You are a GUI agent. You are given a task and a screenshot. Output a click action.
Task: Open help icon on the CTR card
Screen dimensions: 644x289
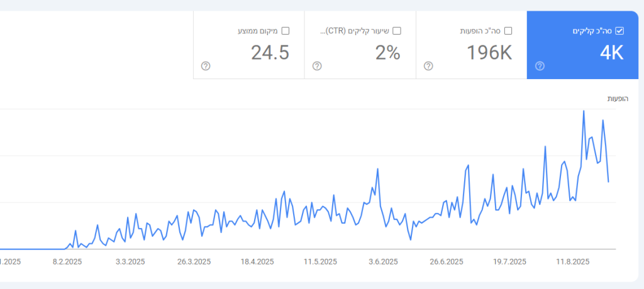pyautogui.click(x=317, y=66)
